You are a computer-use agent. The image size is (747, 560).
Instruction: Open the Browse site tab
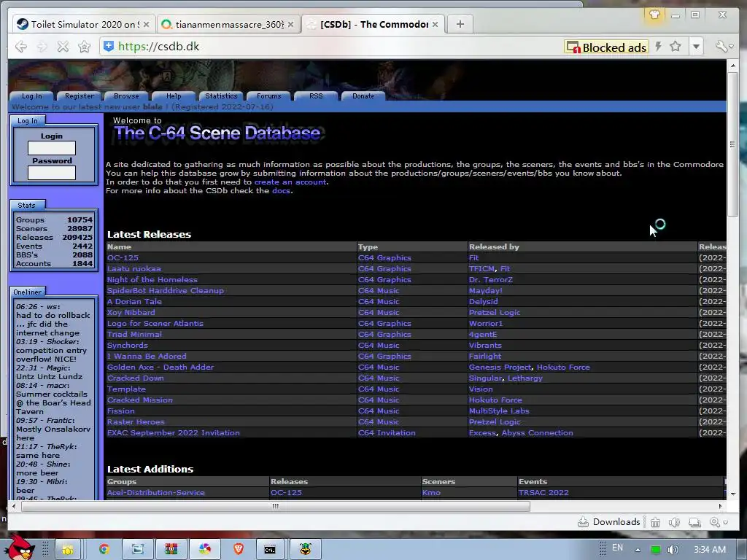coord(126,96)
